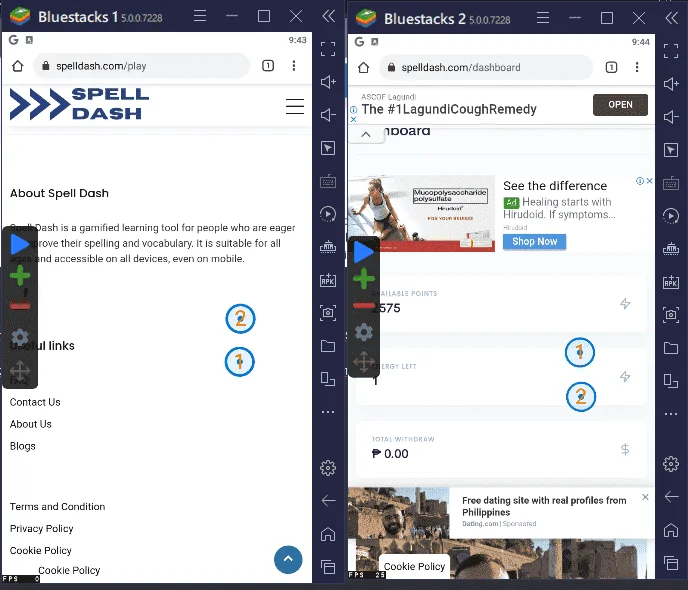Open the Contact Us link
This screenshot has height=590, width=688.
pos(35,402)
